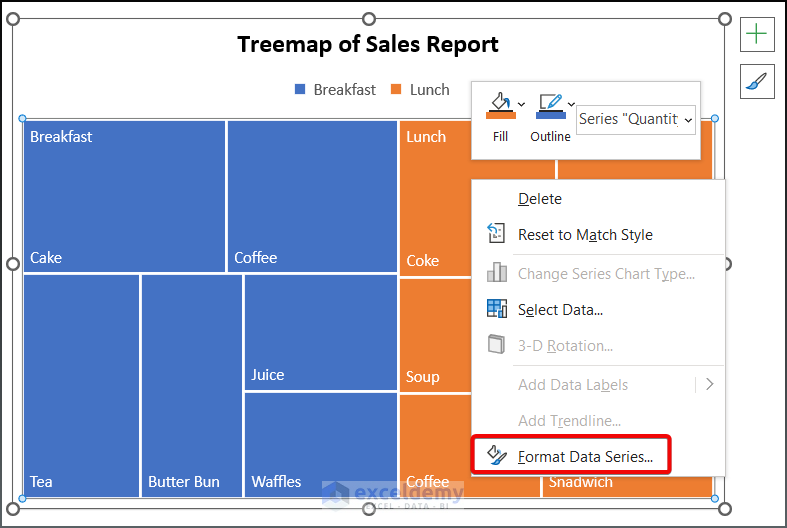Viewport: 787px width, 528px height.
Task: Select the Butter Bun treemap block
Action: click(x=191, y=385)
